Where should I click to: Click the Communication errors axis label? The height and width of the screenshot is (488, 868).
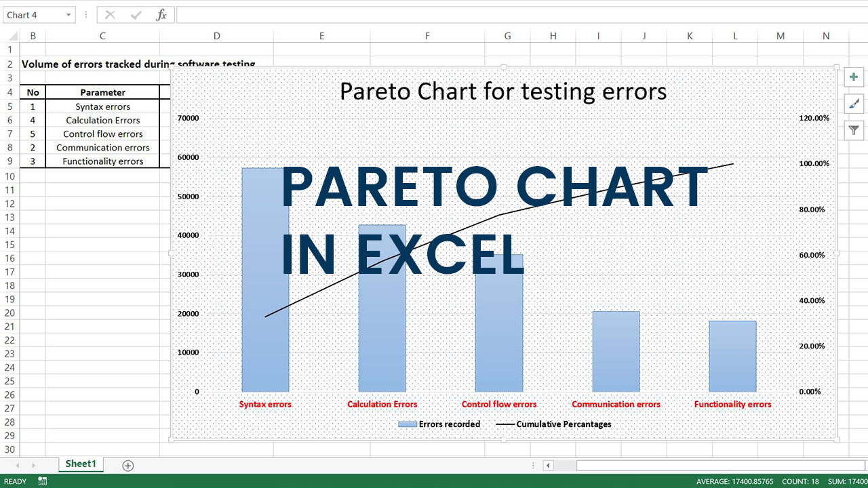pyautogui.click(x=616, y=405)
